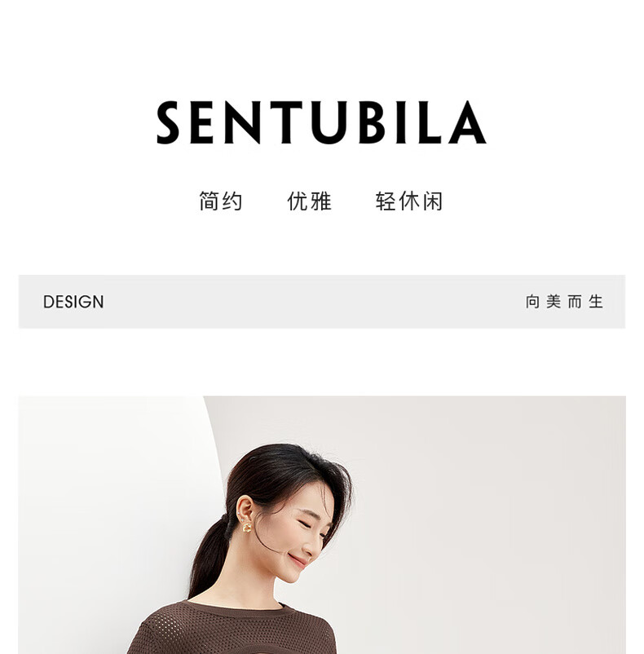
Task: Click the 向 character in the slogan
Action: point(532,302)
